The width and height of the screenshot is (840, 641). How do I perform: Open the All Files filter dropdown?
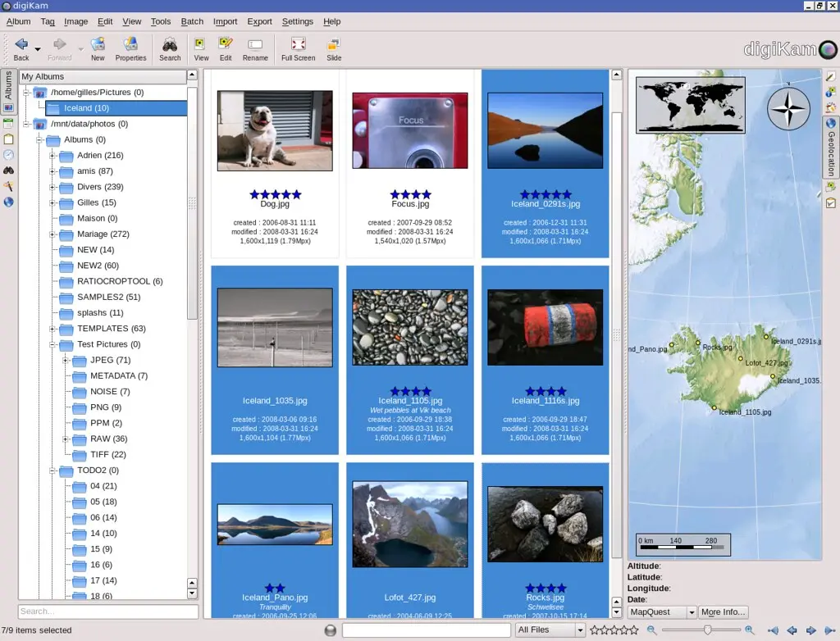tap(550, 630)
